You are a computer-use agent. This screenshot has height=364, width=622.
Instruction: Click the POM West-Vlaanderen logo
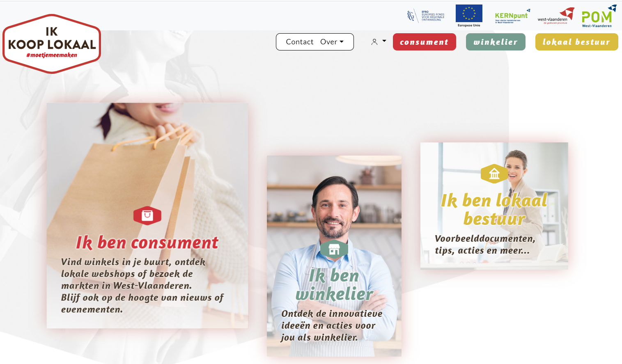(599, 16)
